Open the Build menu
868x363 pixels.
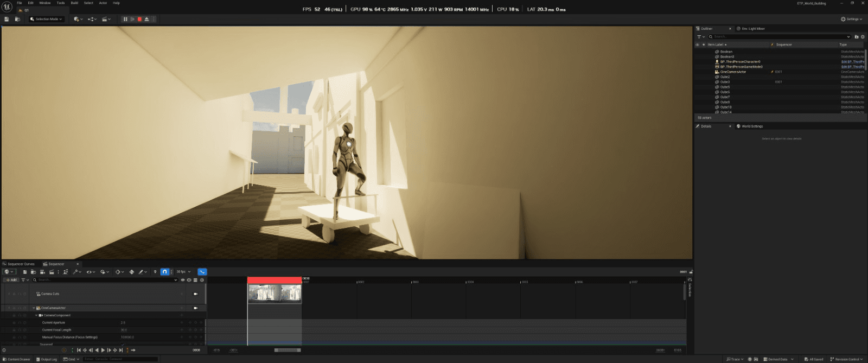74,3
